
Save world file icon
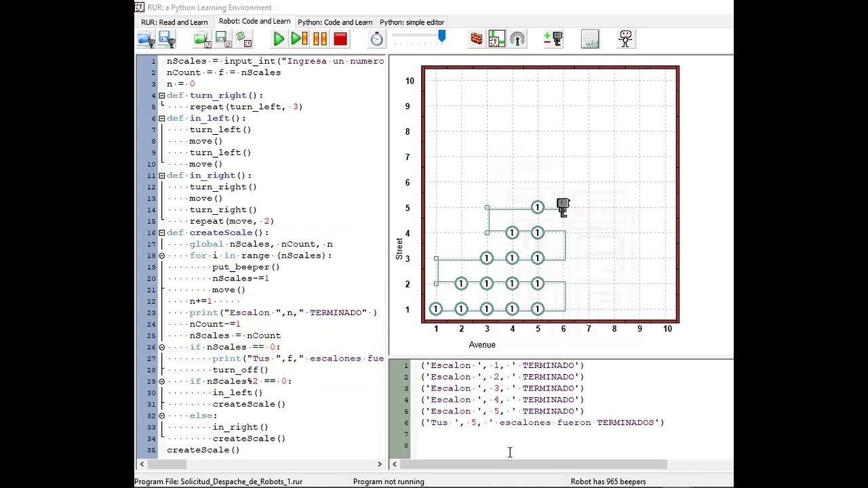pos(222,39)
